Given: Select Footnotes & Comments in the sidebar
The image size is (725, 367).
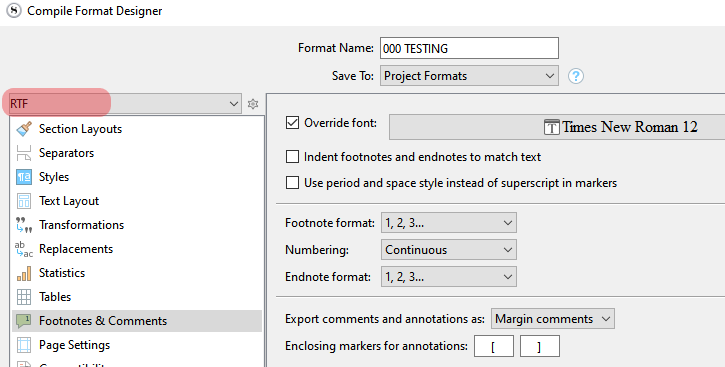Looking at the screenshot, I should (137, 321).
